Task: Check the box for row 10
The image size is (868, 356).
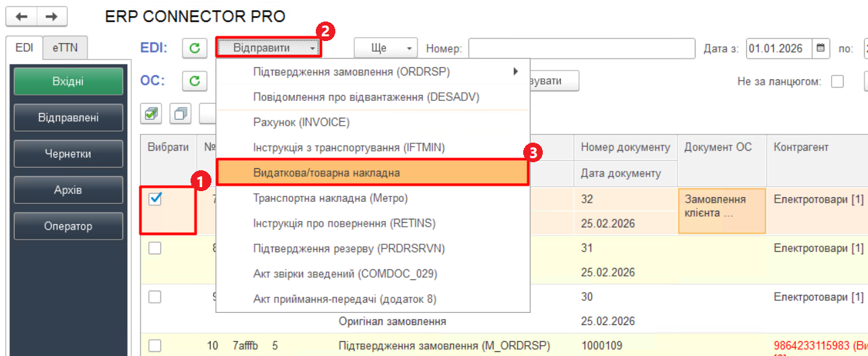Action: tap(155, 346)
